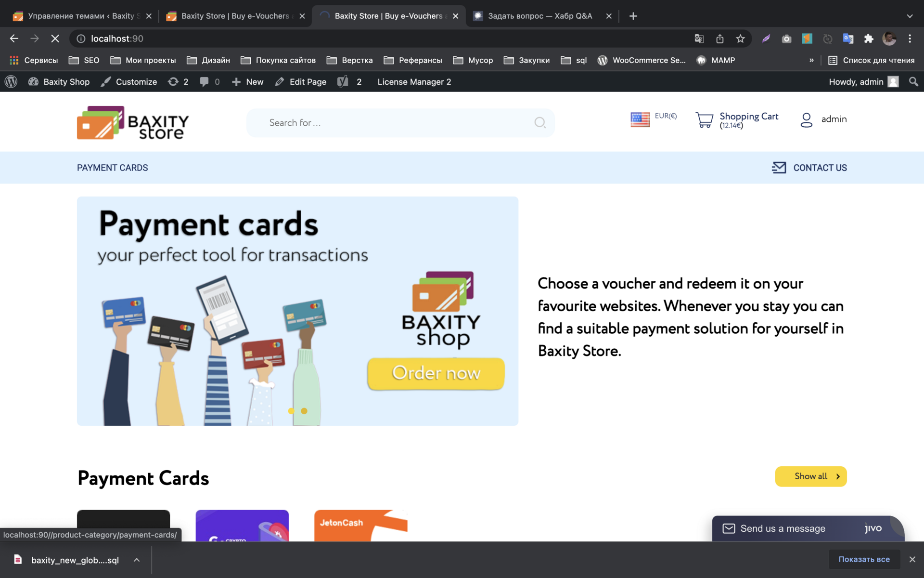This screenshot has height=578, width=924.
Task: Switch to 'Задать вопрос — Хабр Q&A' tab
Action: [541, 16]
